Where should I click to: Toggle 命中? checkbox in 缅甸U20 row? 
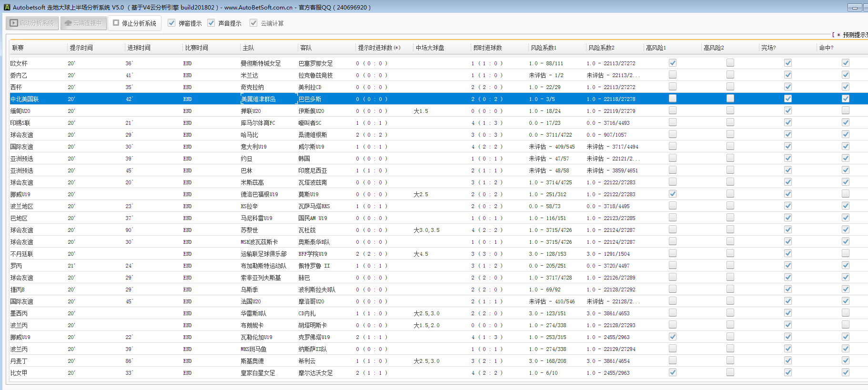point(846,110)
